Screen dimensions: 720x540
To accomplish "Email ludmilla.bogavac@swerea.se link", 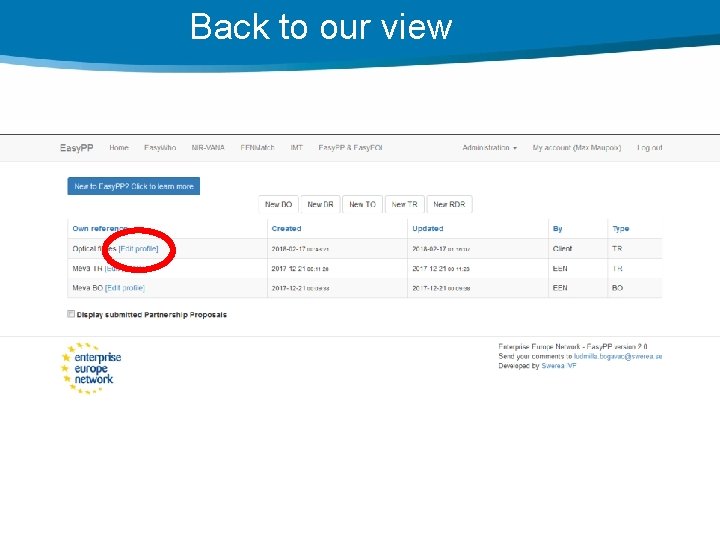I will click(x=618, y=356).
